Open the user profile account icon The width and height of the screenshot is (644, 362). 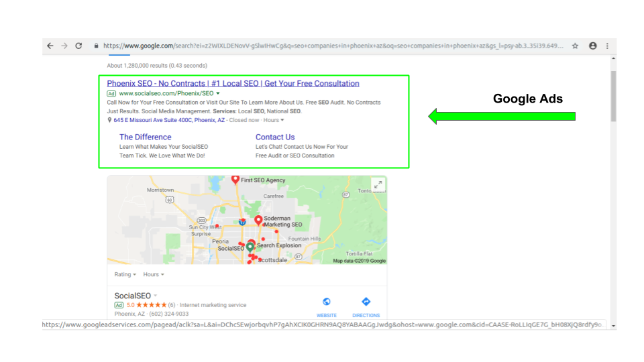point(592,46)
